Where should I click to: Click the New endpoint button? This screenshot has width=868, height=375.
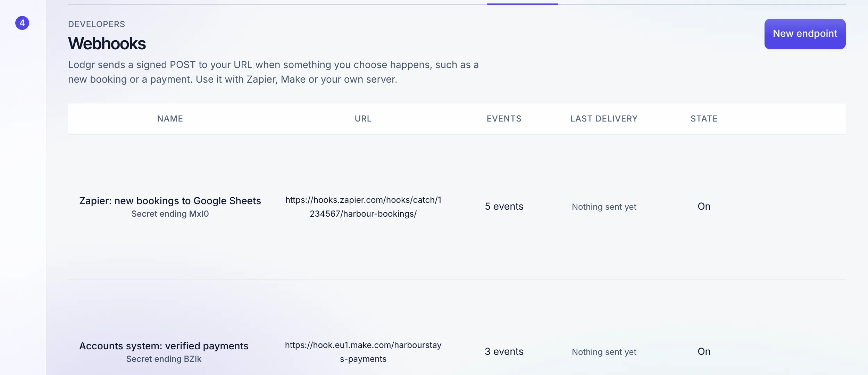tap(805, 34)
